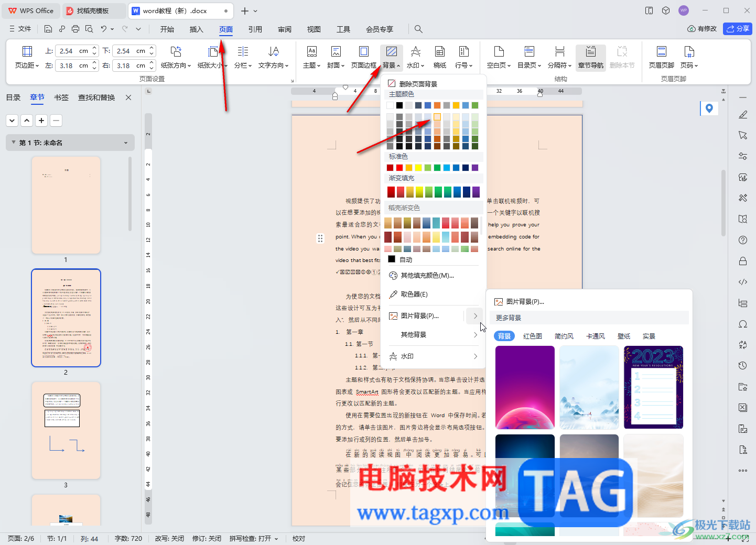Open a new tab with plus button
756x545 pixels.
(244, 10)
